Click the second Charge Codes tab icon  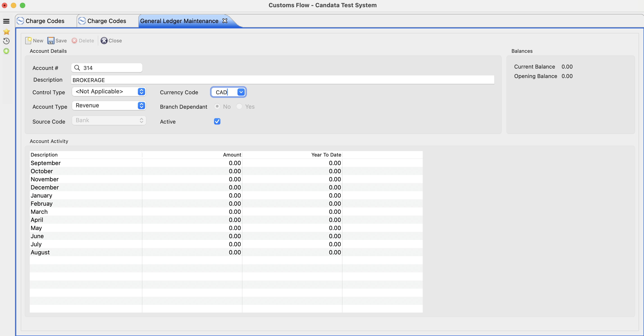point(82,21)
